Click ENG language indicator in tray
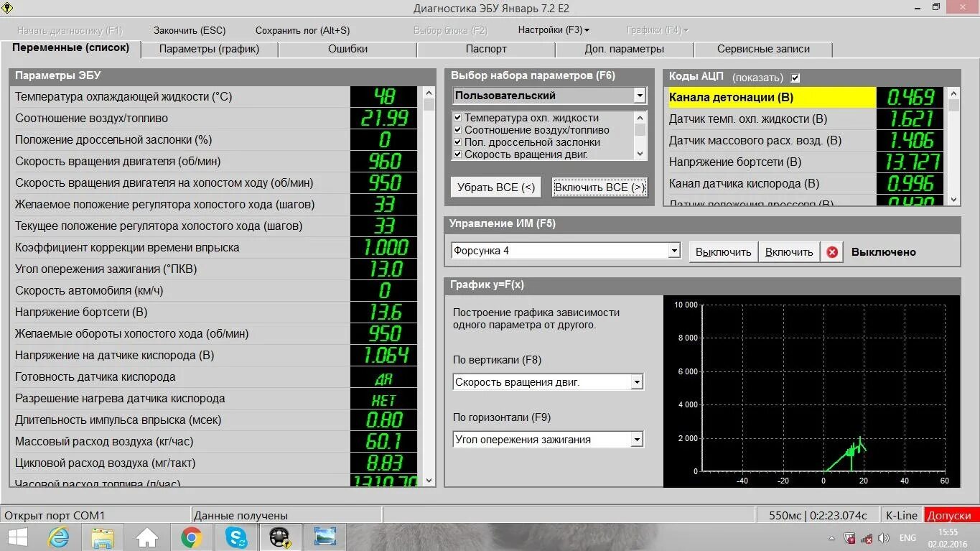Image resolution: width=980 pixels, height=551 pixels. [x=907, y=538]
